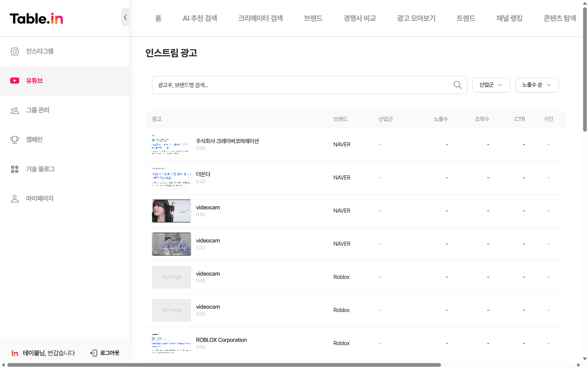Click the Table.in logo
Viewport: 588px width, 368px height.
pyautogui.click(x=36, y=18)
